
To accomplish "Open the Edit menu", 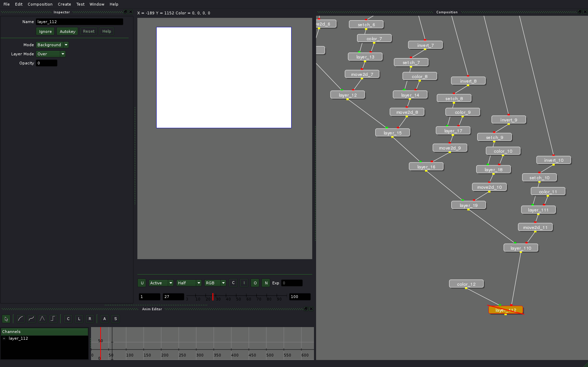I will pyautogui.click(x=19, y=4).
